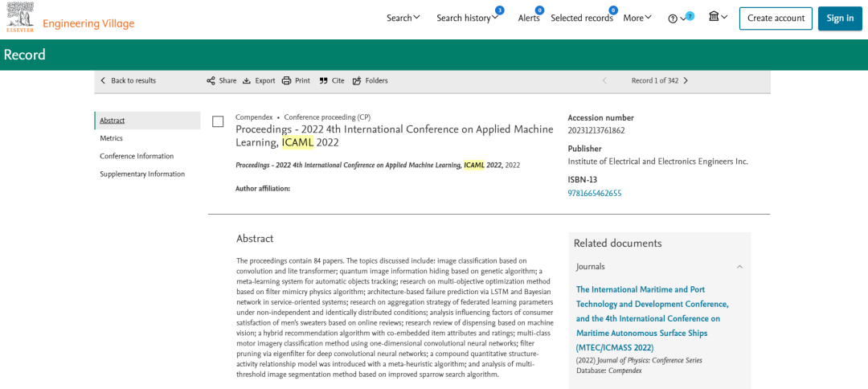The width and height of the screenshot is (868, 389).
Task: Open the Search dropdown menu
Action: (x=403, y=18)
